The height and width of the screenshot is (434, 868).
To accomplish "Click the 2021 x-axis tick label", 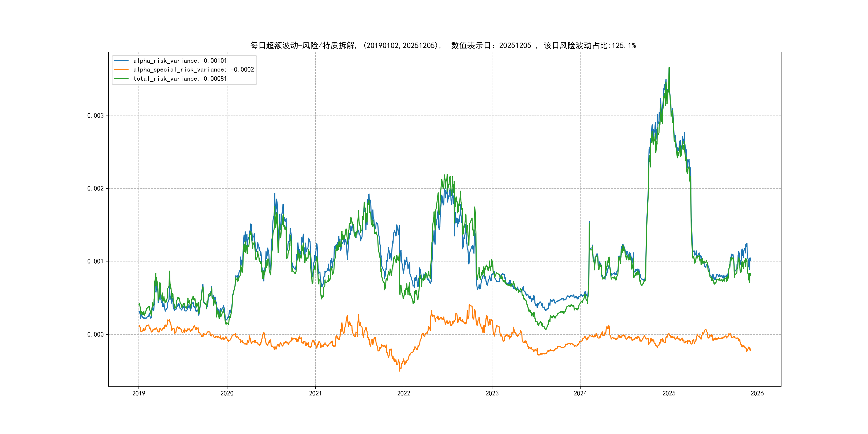I will (315, 393).
